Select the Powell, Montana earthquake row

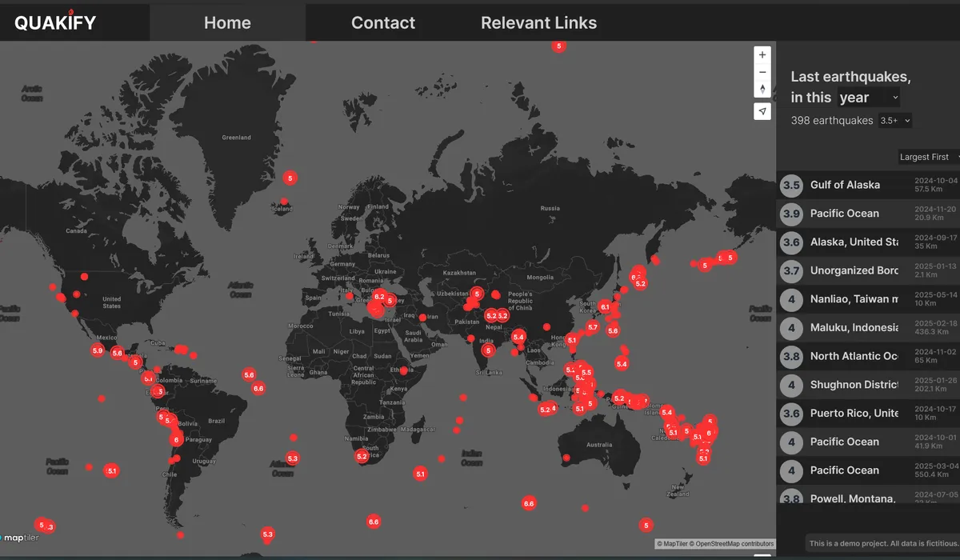[x=868, y=494]
